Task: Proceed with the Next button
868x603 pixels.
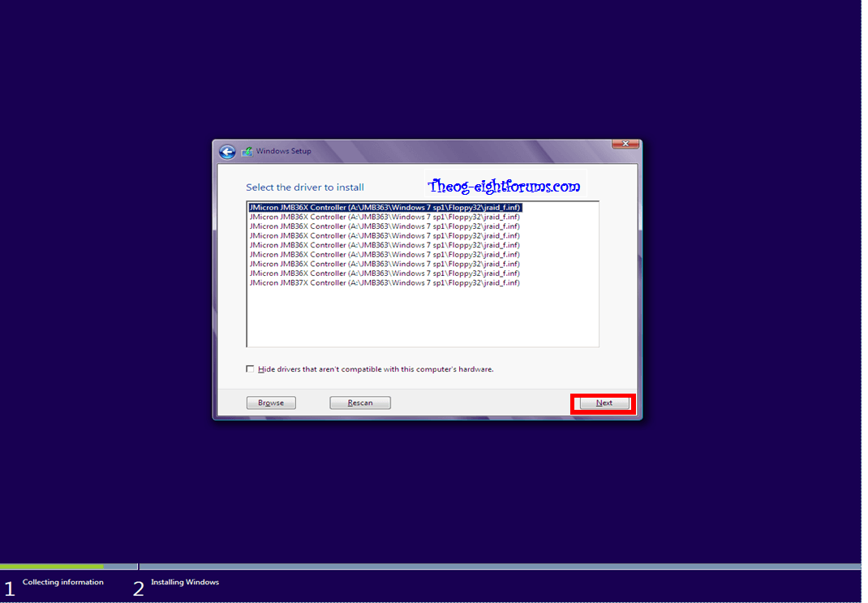Action: pyautogui.click(x=604, y=403)
